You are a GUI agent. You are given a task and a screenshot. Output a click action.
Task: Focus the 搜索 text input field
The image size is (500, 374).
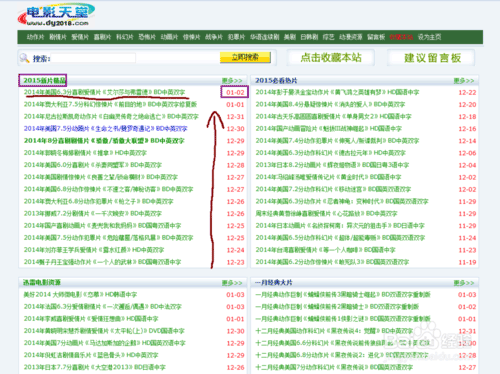(x=93, y=58)
